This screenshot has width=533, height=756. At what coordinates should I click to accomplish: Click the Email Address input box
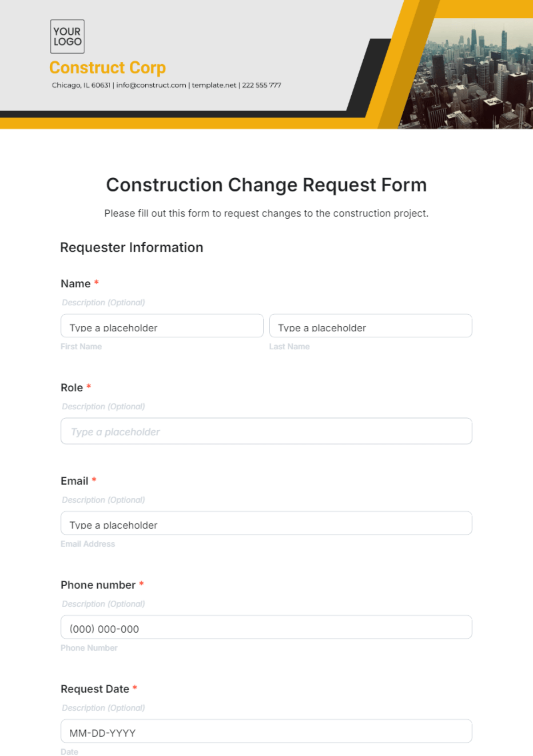[x=266, y=524]
